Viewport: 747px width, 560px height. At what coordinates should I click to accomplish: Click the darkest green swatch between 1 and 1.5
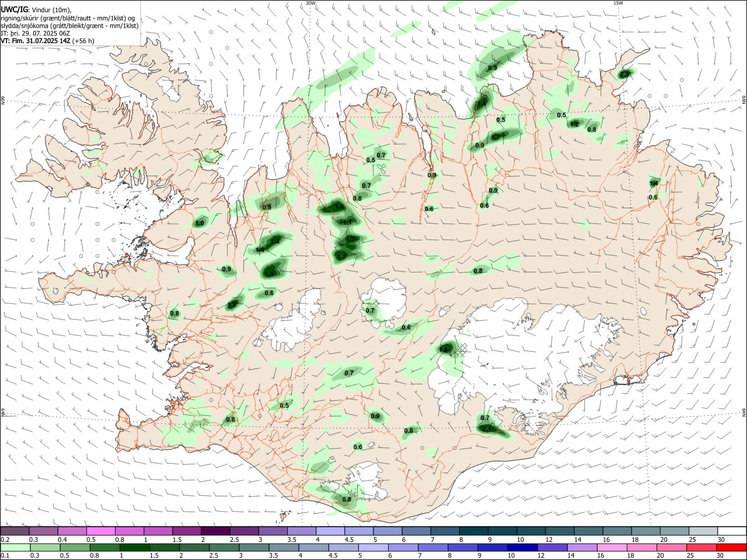(x=135, y=547)
